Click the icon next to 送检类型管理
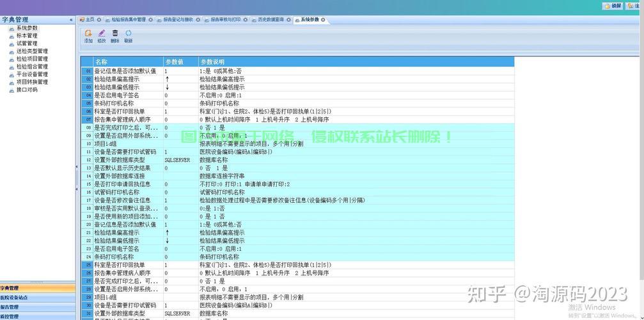 tap(12, 51)
